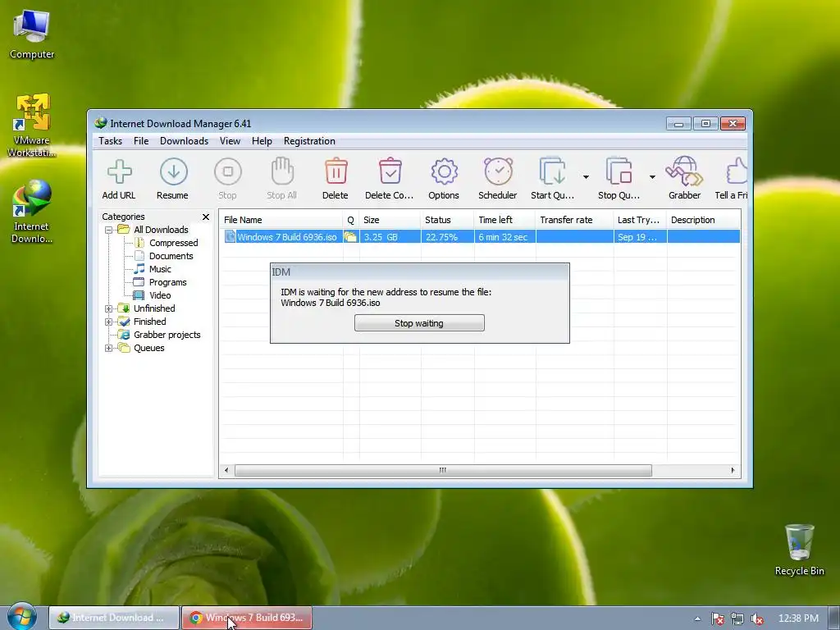Viewport: 840px width, 630px height.
Task: Click the greyed-out Stop toolbar icon
Action: [x=228, y=172]
